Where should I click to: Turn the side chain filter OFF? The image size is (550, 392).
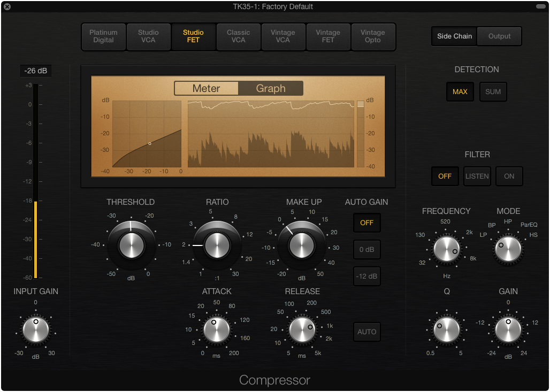coord(445,176)
